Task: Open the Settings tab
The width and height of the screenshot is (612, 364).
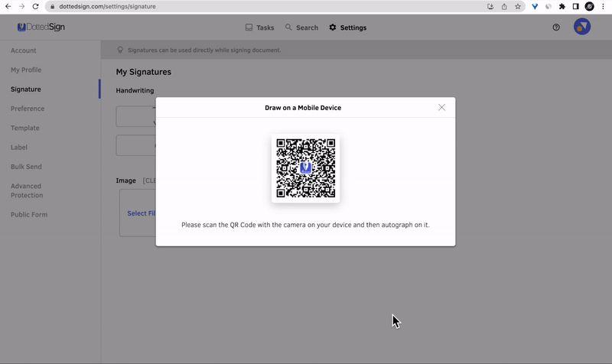Action: click(348, 28)
